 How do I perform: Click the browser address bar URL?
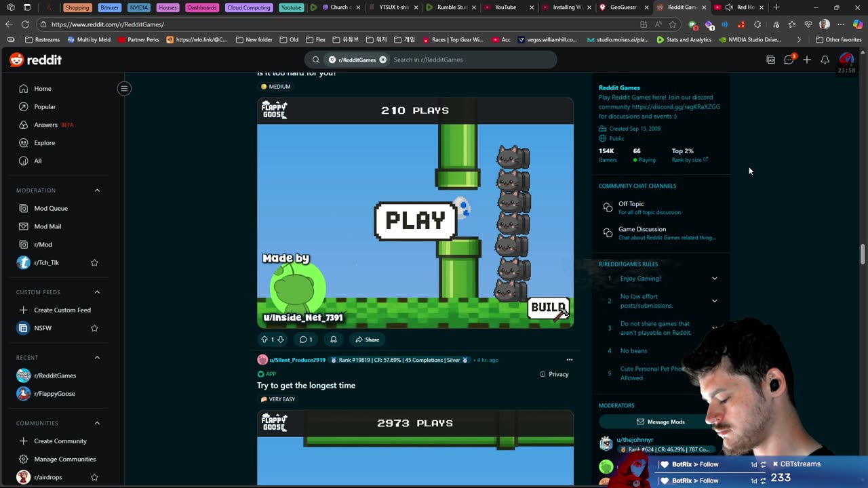107,24
